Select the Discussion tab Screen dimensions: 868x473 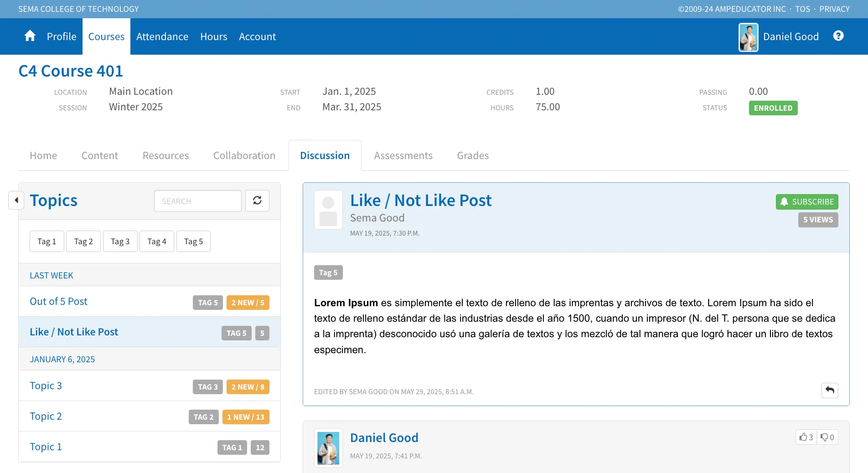pyautogui.click(x=325, y=155)
